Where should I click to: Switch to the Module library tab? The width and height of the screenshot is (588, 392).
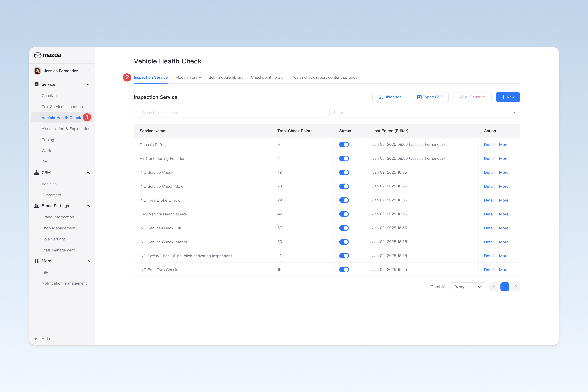[x=188, y=77]
